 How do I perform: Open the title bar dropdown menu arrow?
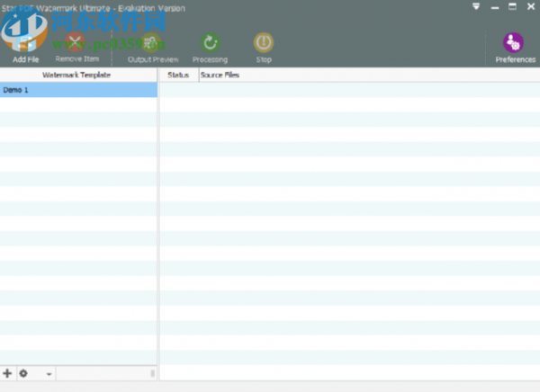[x=477, y=6]
